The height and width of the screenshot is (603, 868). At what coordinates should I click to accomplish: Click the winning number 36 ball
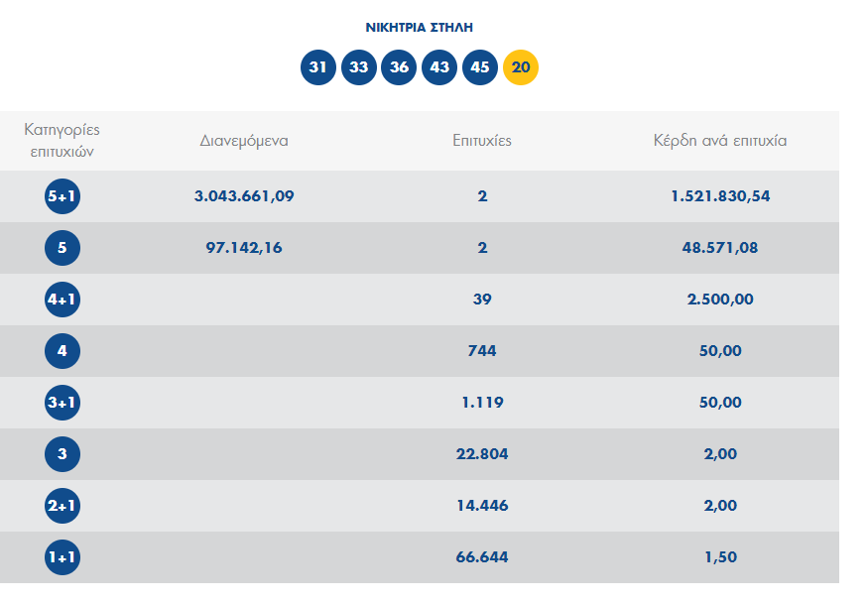400,67
